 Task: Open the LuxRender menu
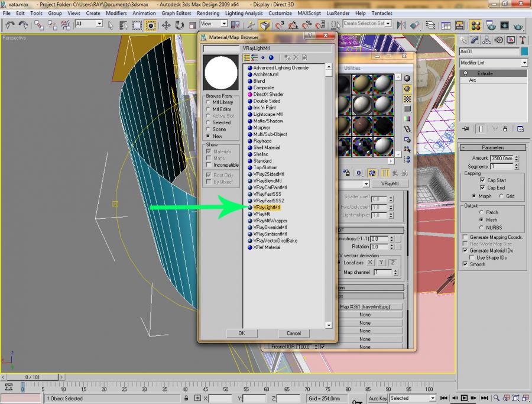click(x=338, y=13)
